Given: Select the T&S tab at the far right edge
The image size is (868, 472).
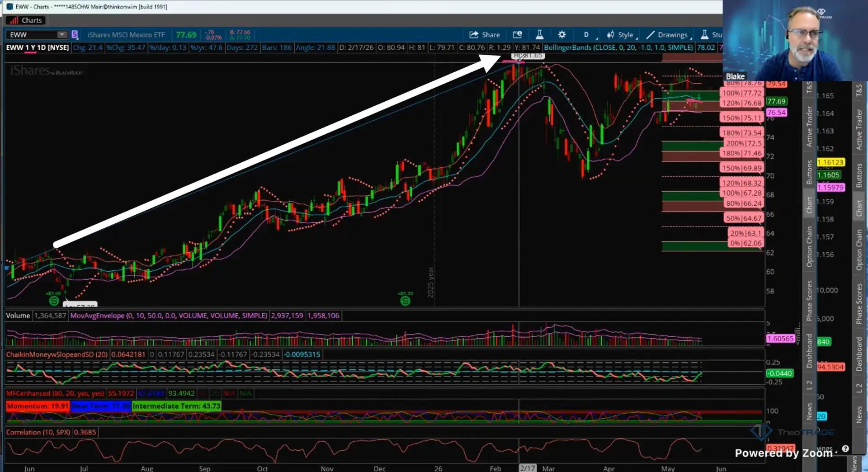Looking at the screenshot, I should pos(859,90).
